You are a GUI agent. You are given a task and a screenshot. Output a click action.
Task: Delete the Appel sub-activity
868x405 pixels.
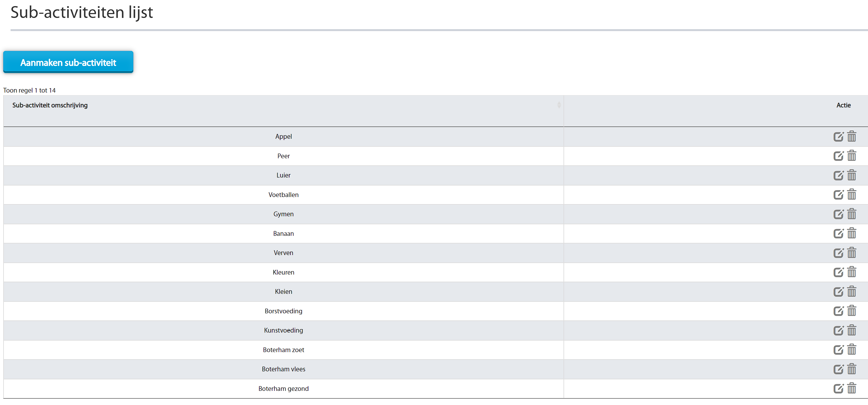coord(851,136)
